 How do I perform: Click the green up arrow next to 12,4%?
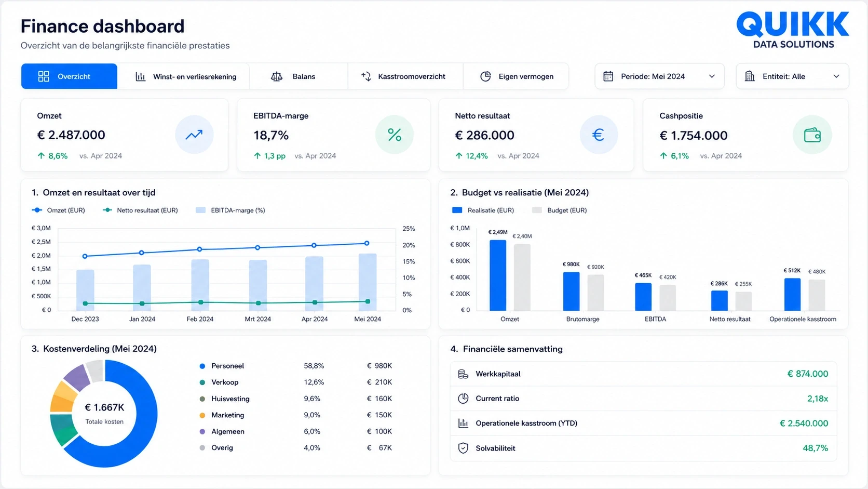point(459,156)
